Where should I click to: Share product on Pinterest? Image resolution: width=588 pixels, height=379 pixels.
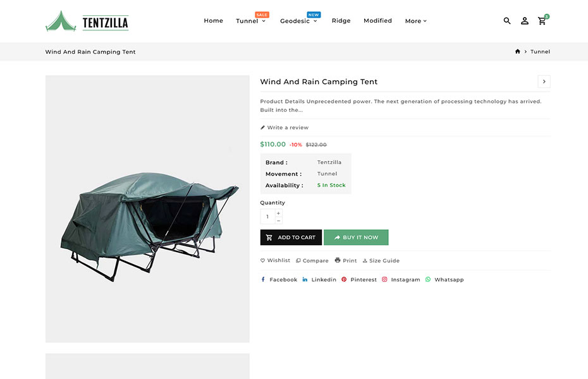[x=359, y=280]
